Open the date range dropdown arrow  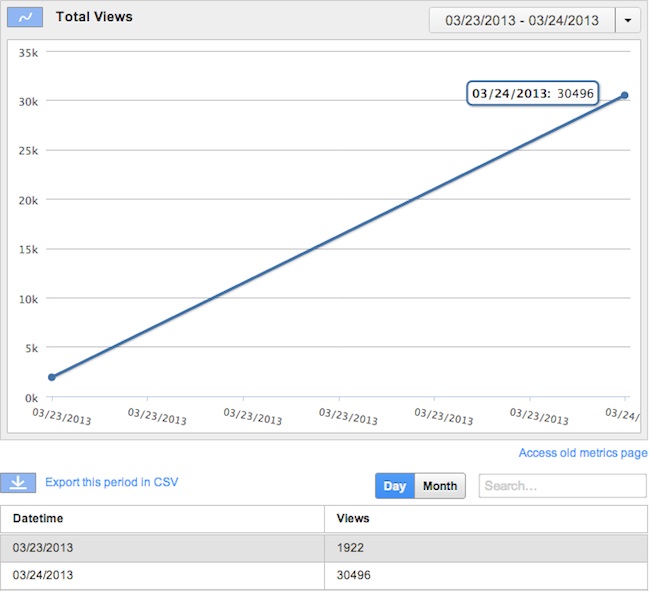(x=628, y=20)
